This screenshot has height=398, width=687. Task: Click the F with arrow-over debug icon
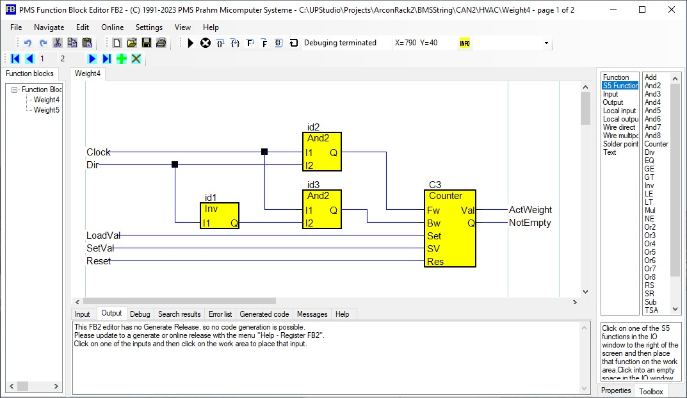pos(264,43)
